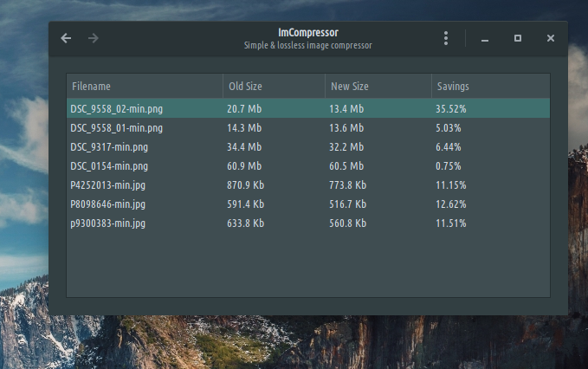
Task: Click the 633.8 Kb old size cell
Action: coord(246,223)
